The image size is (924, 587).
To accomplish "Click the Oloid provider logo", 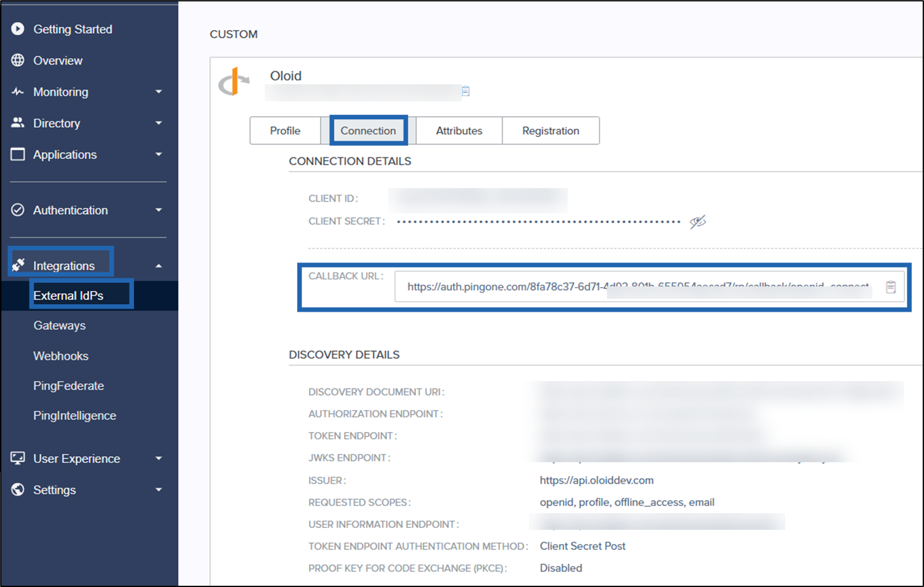I will pos(233,82).
